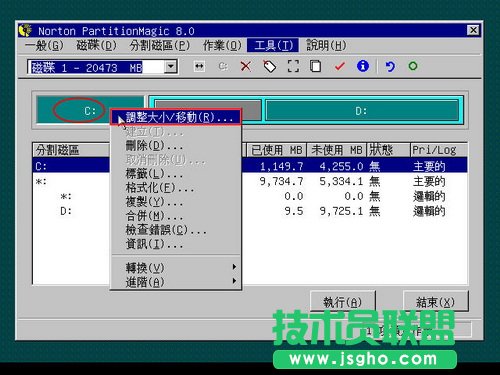Screen dimensions: 500x375
Task: Click the 狀態 column header
Action: pyautogui.click(x=388, y=150)
